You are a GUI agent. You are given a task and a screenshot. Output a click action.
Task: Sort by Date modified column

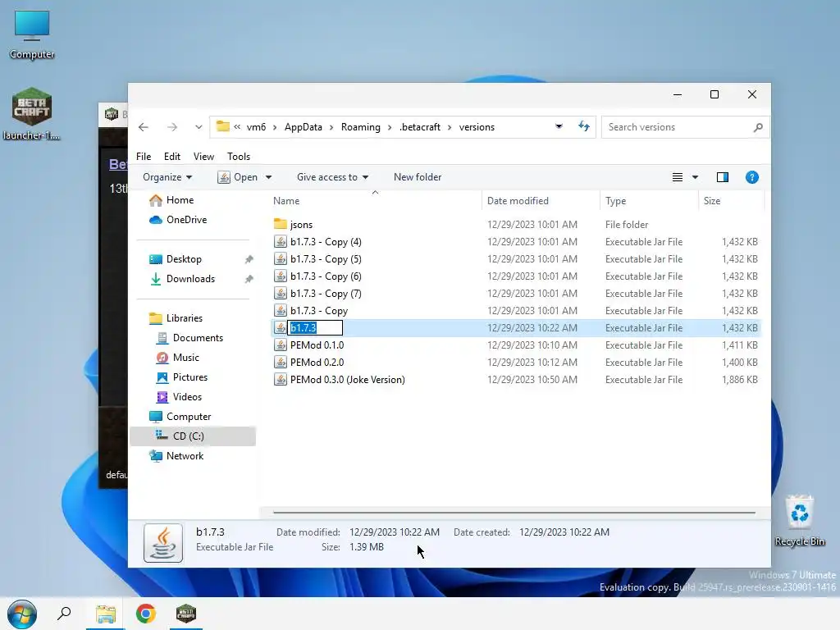[518, 201]
